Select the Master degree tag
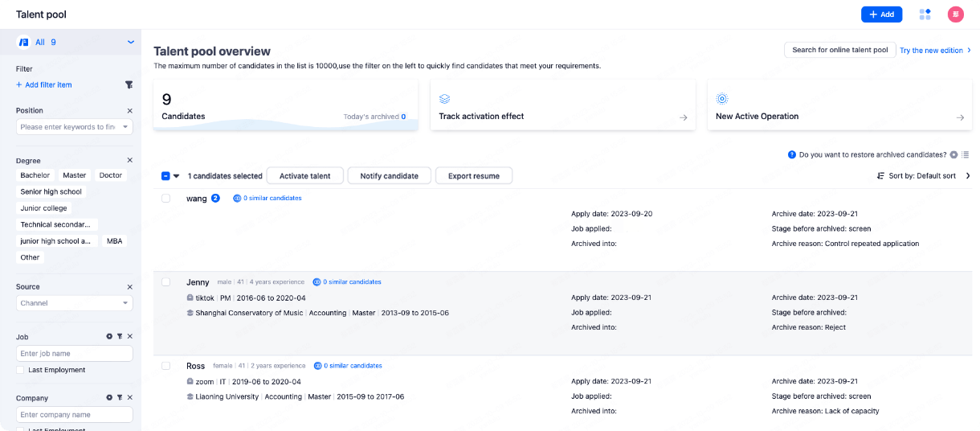This screenshot has height=431, width=980. [x=75, y=175]
